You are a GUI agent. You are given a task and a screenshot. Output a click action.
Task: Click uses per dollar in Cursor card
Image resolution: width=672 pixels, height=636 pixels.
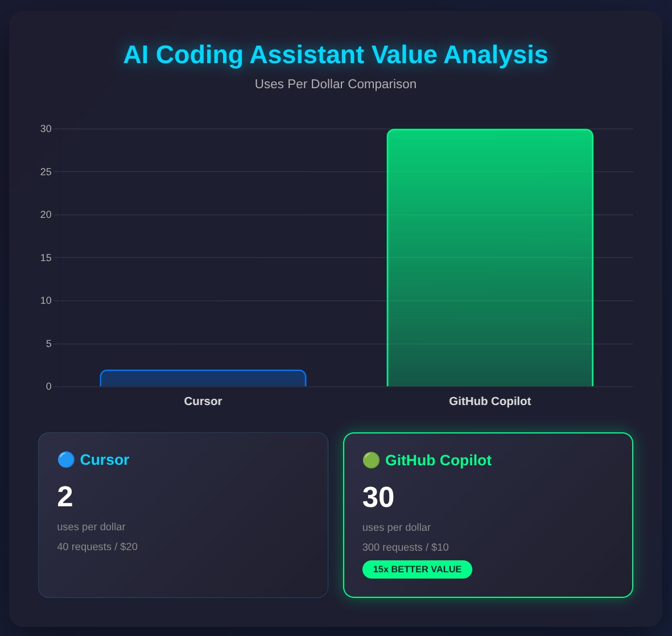91,527
